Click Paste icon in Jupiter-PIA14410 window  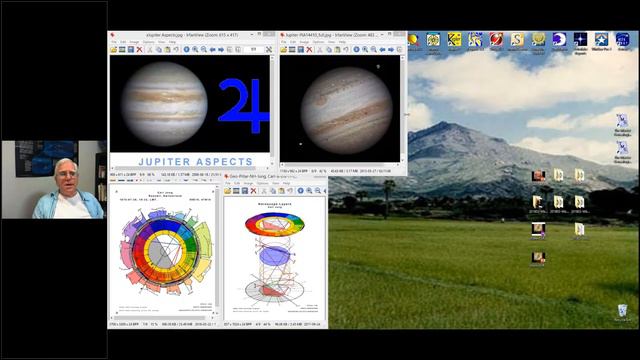point(337,49)
